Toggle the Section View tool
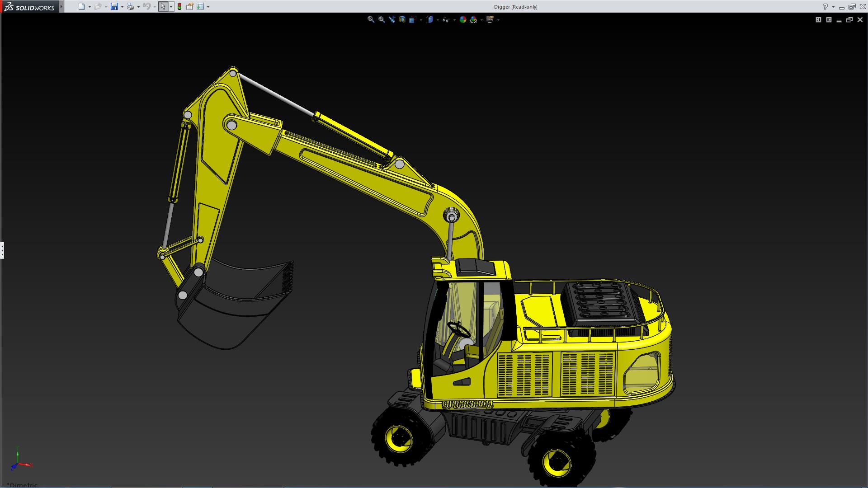This screenshot has width=868, height=488. click(x=402, y=19)
